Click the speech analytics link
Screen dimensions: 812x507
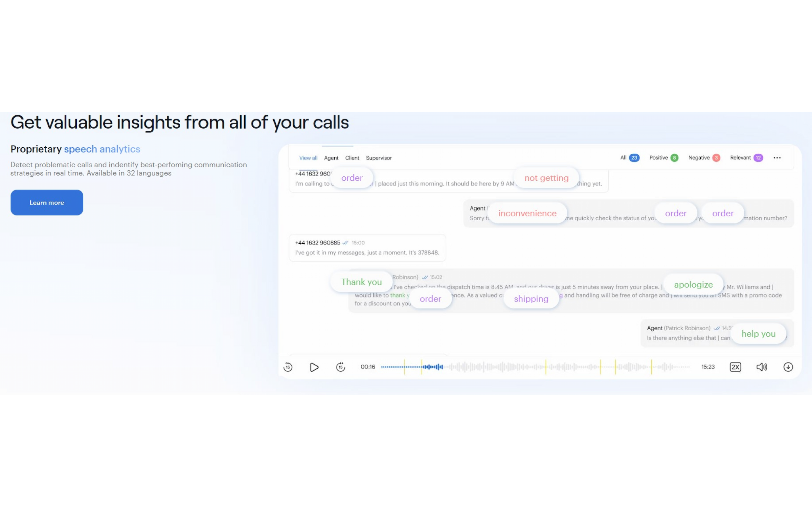(x=102, y=149)
